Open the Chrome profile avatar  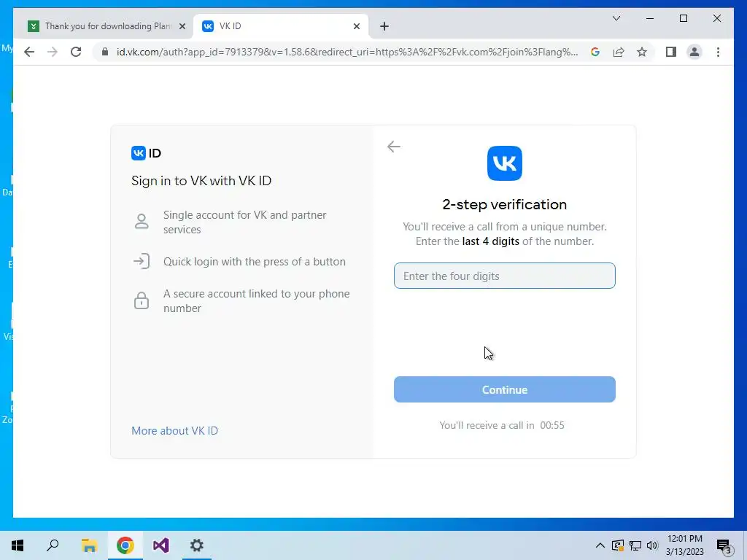(x=694, y=52)
